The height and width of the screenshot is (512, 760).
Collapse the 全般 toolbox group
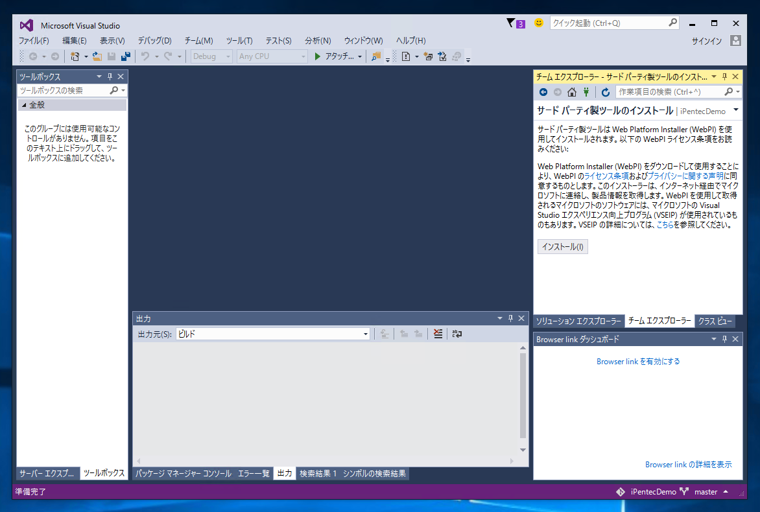click(25, 105)
